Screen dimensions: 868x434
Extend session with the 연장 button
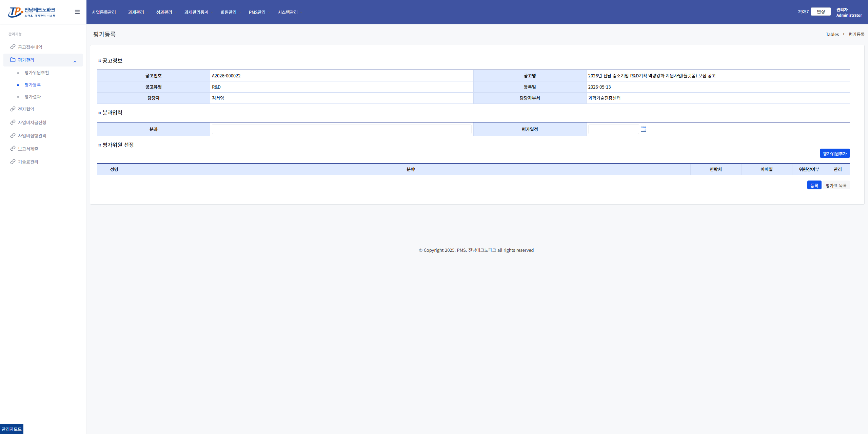click(x=821, y=12)
